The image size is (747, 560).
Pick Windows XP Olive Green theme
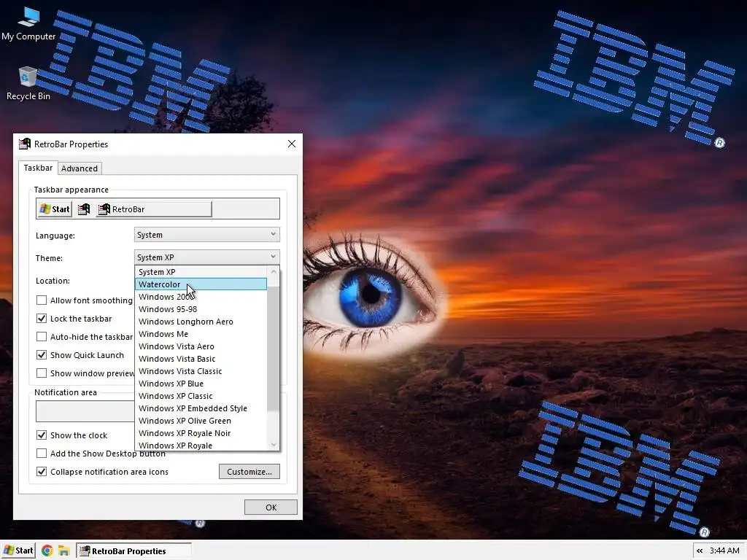(201, 421)
